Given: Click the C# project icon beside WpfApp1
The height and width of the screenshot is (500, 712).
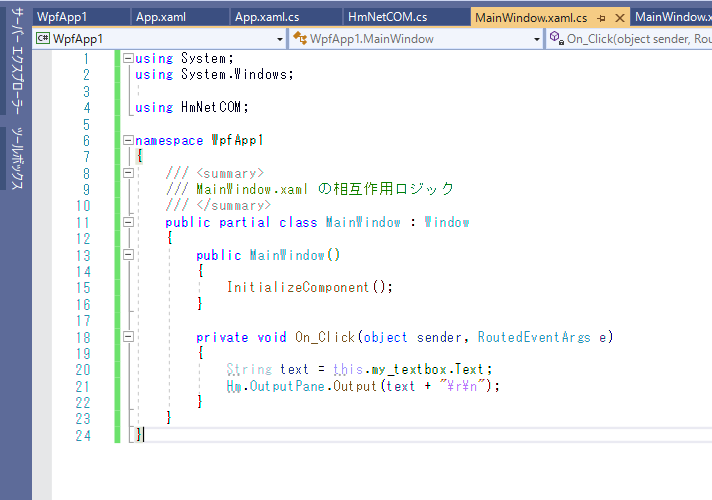Looking at the screenshot, I should (44, 39).
